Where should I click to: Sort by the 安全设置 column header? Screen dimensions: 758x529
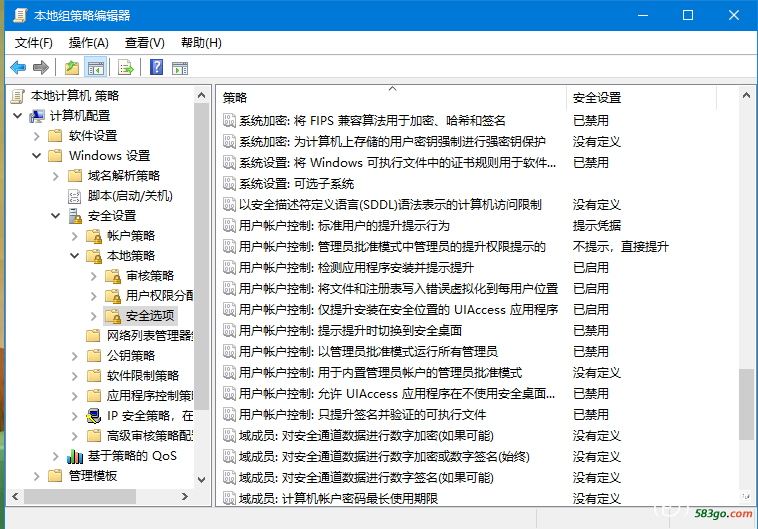pos(641,98)
